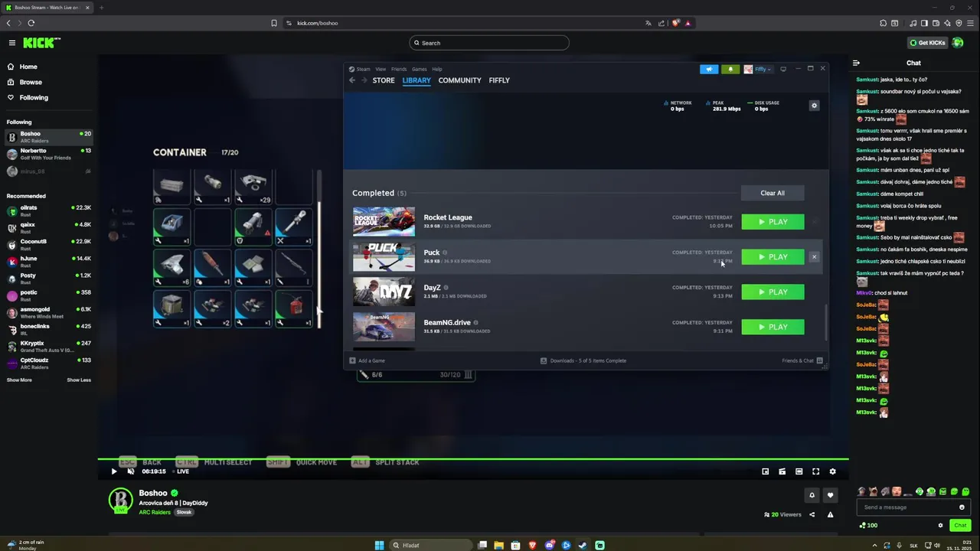Viewport: 980px width, 551px height.
Task: Open CptCloudz recommended channel
Action: click(x=48, y=363)
